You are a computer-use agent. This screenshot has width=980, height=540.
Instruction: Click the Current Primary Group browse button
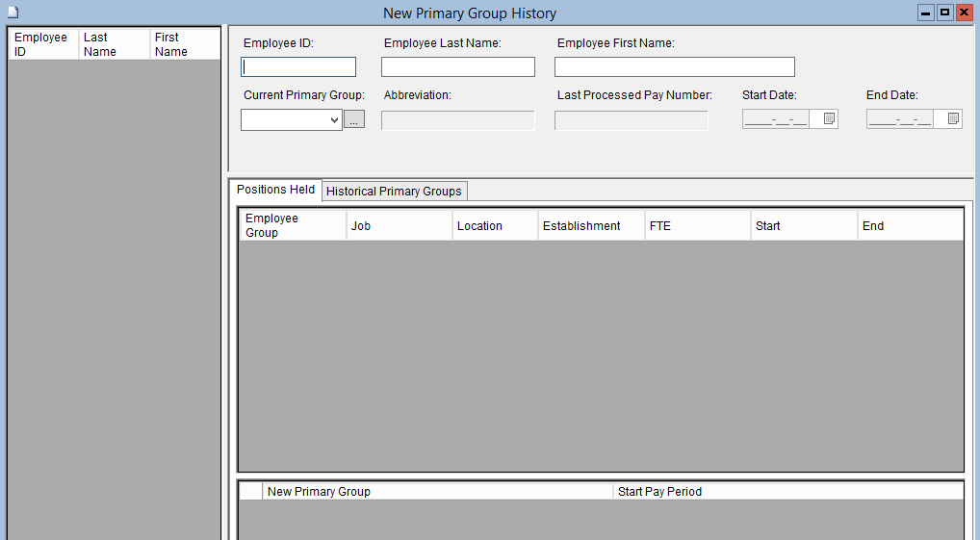click(354, 120)
